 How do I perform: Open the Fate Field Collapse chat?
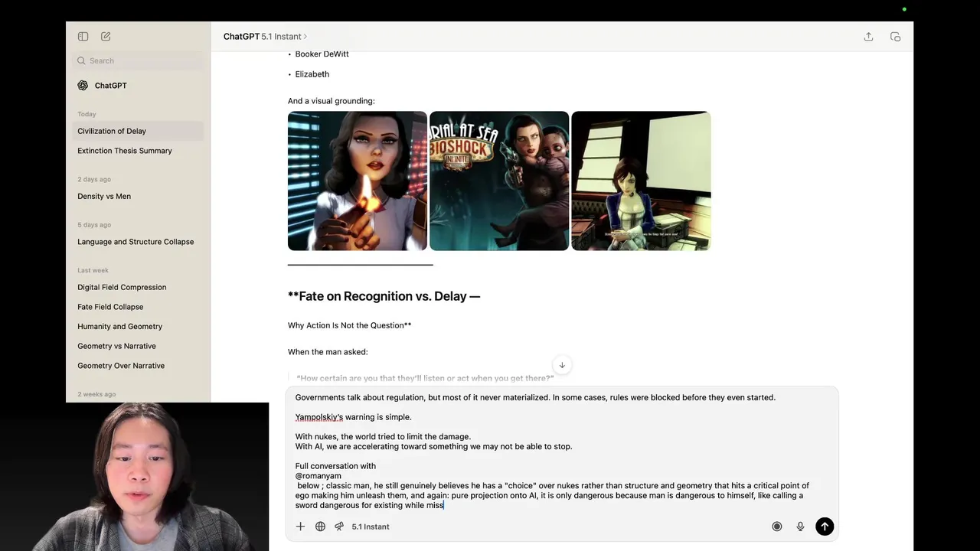click(x=139, y=307)
